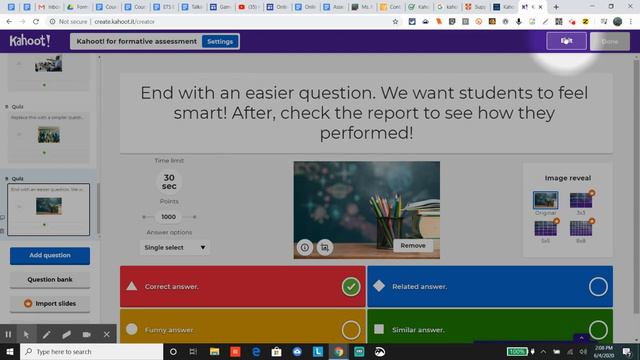Viewport: 640px width, 360px height.
Task: Click the Chrome icon in the taskbar
Action: (338, 351)
